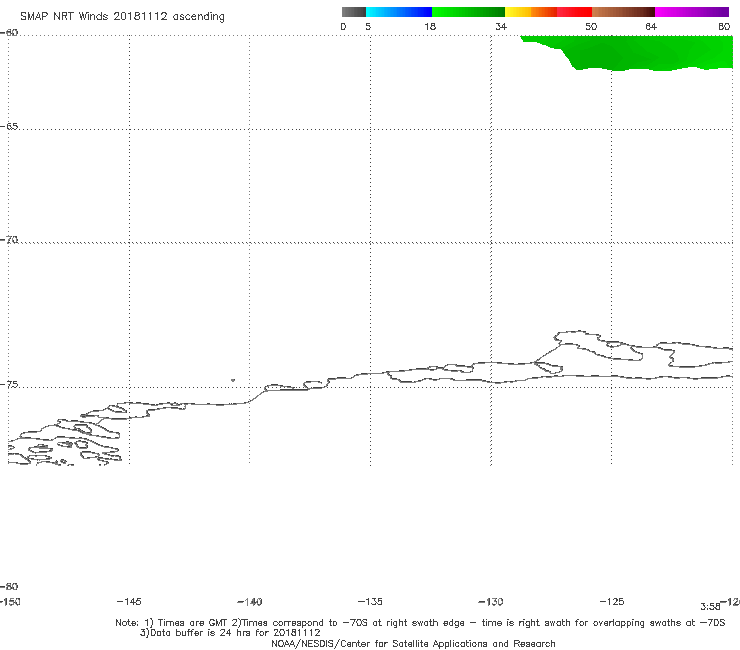This screenshot has height=650, width=740.
Task: Click the latitude label '-80' at bottom left
Action: (9, 586)
